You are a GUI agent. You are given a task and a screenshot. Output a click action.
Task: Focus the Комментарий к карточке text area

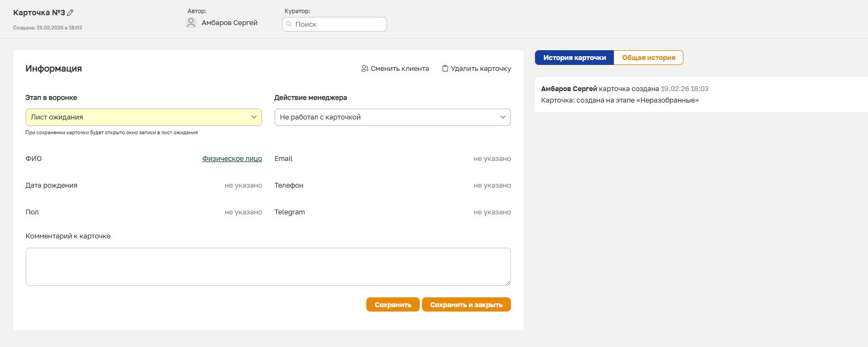pos(267,267)
